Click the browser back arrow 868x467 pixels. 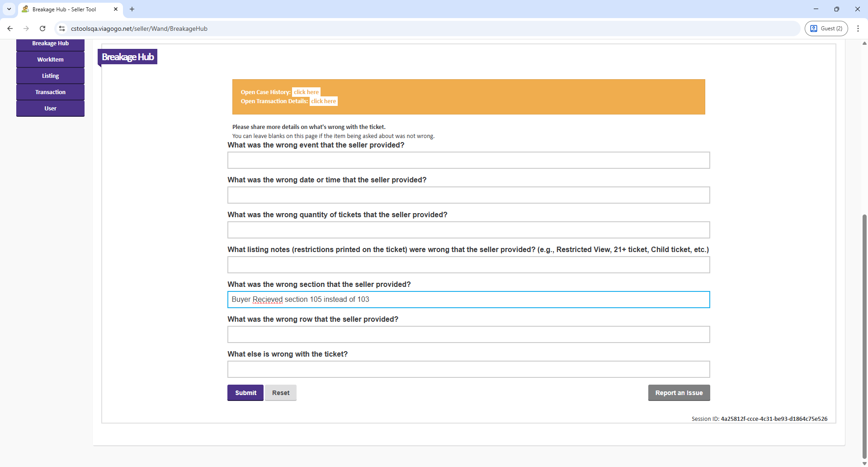10,29
